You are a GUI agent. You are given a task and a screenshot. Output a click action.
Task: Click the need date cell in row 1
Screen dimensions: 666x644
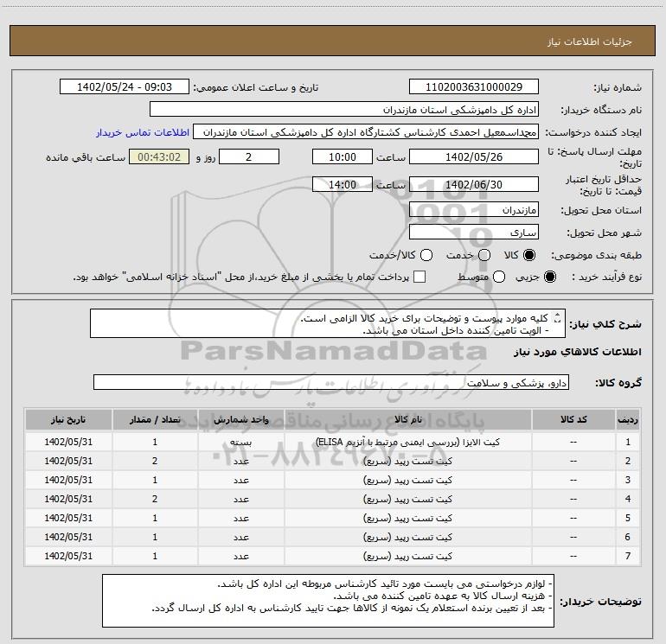click(x=68, y=442)
